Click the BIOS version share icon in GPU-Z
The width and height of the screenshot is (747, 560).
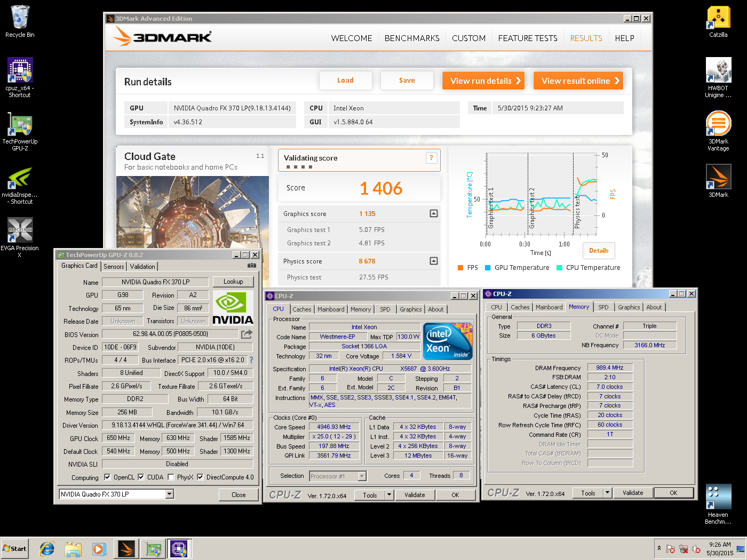click(247, 334)
